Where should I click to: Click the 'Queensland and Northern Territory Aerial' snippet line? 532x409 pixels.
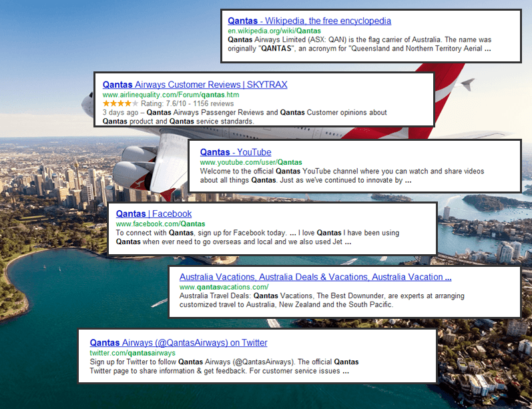359,49
